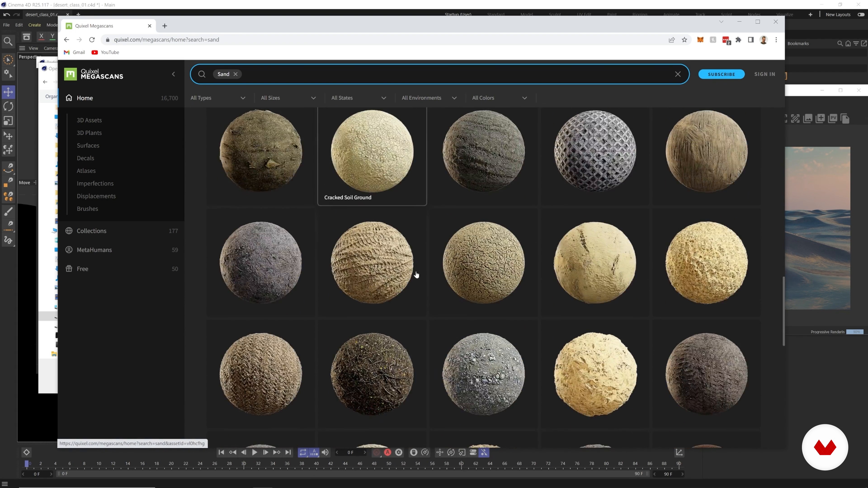Click the SUBSCRIBE button
Screen dimensions: 868x488
[722, 74]
